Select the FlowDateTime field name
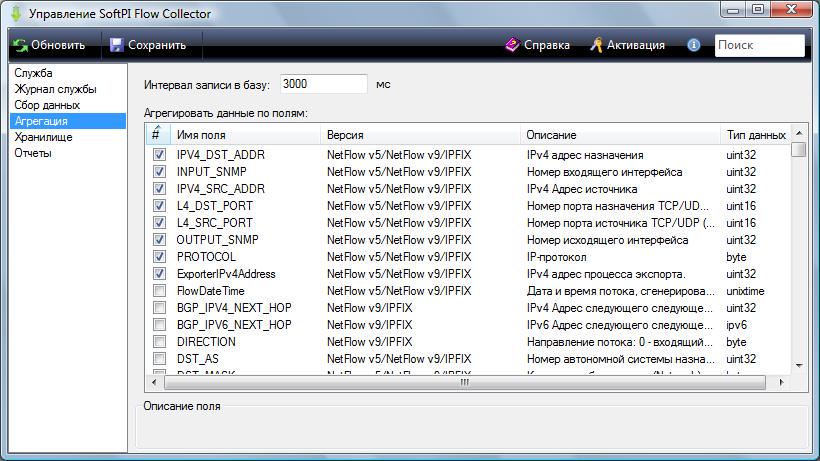The width and height of the screenshot is (820, 461). point(211,291)
